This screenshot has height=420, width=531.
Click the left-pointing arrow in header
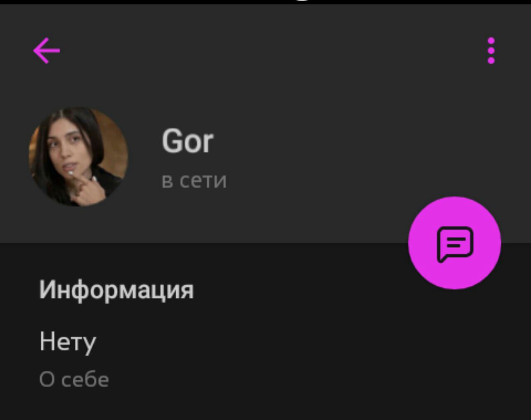coord(47,51)
